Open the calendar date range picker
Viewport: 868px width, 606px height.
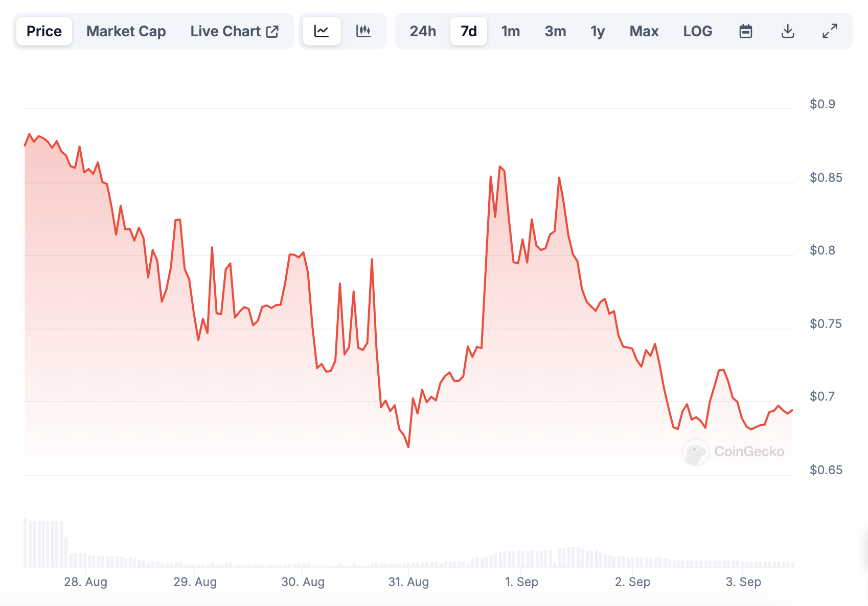click(x=746, y=31)
